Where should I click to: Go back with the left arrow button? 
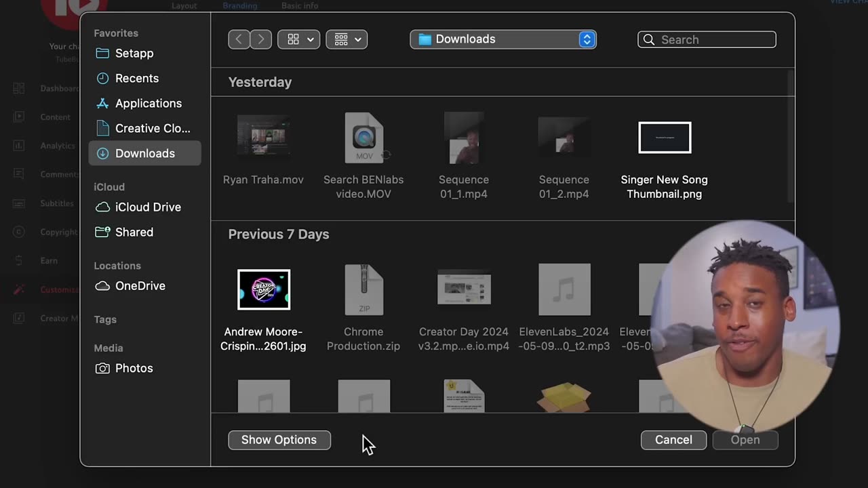(239, 39)
